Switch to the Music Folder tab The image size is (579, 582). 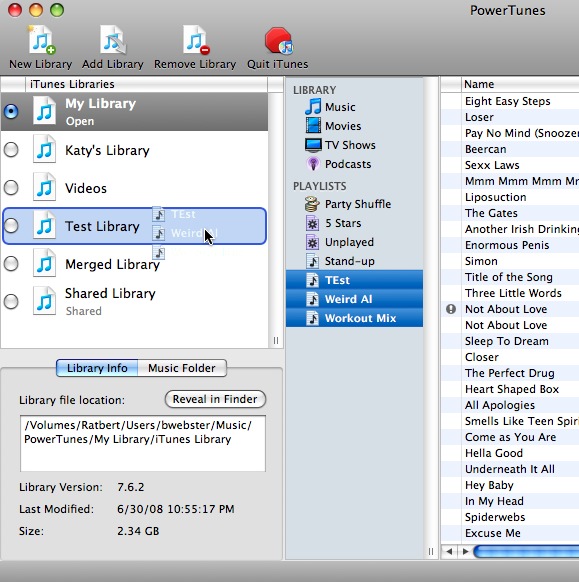pos(182,368)
